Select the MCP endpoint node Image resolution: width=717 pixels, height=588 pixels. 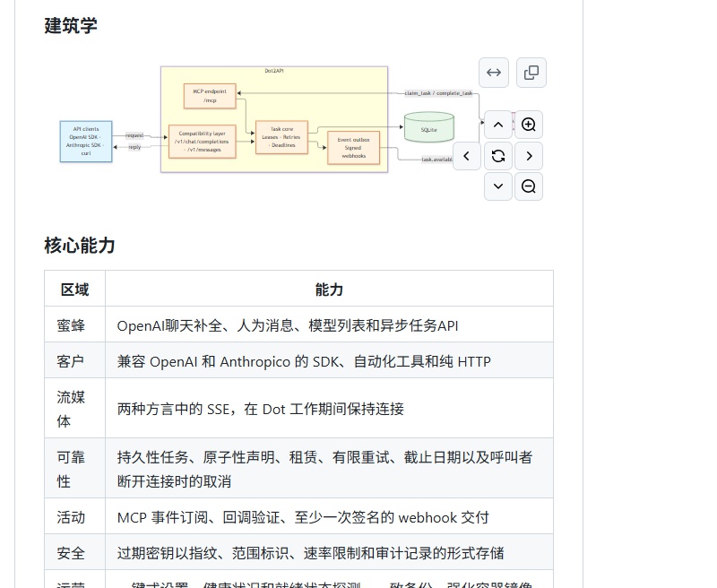[x=210, y=96]
